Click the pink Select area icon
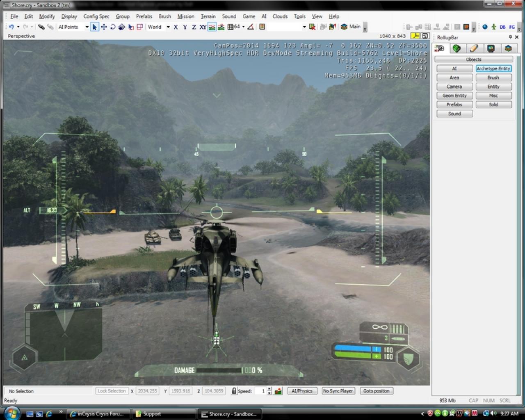The image size is (525, 420). (x=140, y=27)
